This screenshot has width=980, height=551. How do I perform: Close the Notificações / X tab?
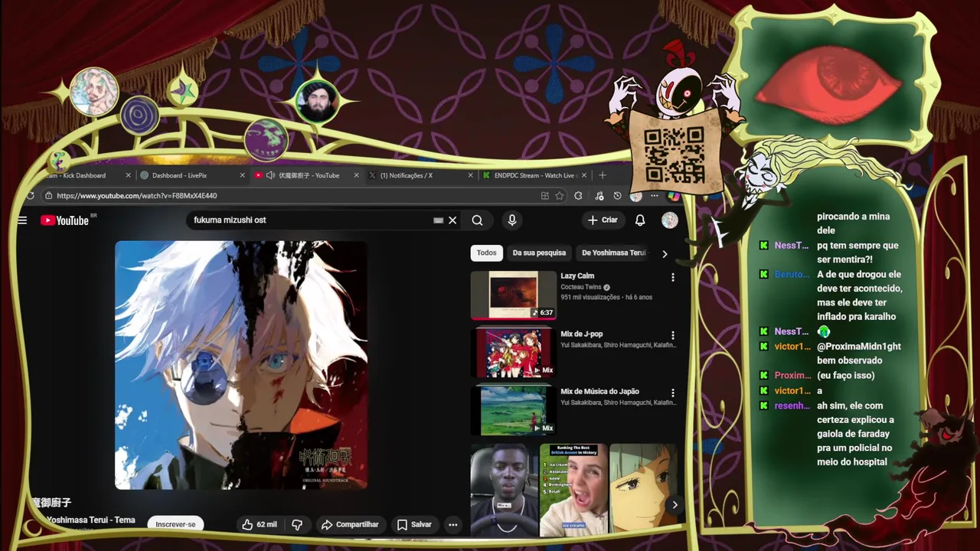[x=470, y=175]
